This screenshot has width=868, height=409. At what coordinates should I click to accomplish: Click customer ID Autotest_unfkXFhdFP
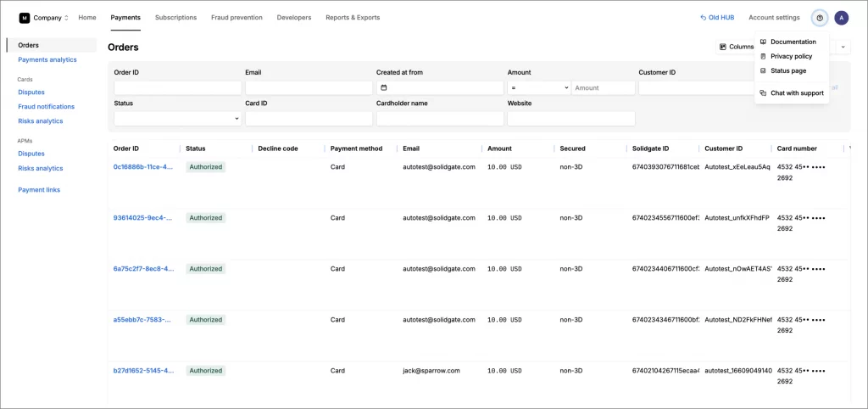point(737,217)
